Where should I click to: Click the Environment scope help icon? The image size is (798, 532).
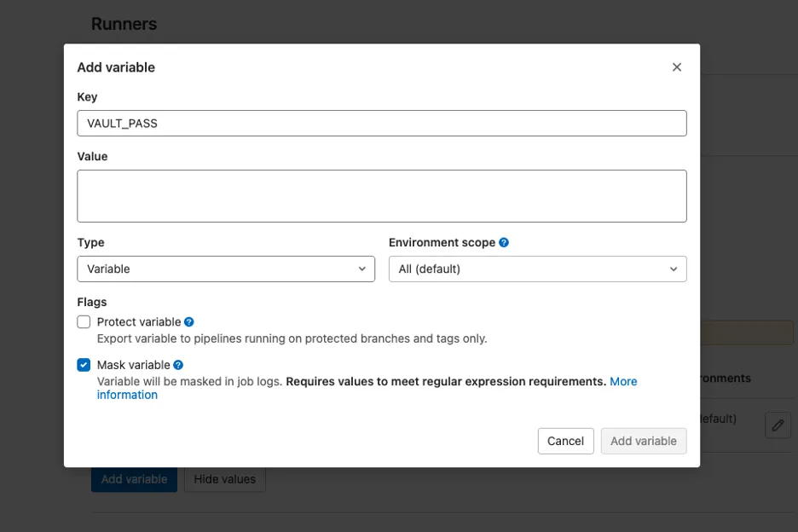504,242
